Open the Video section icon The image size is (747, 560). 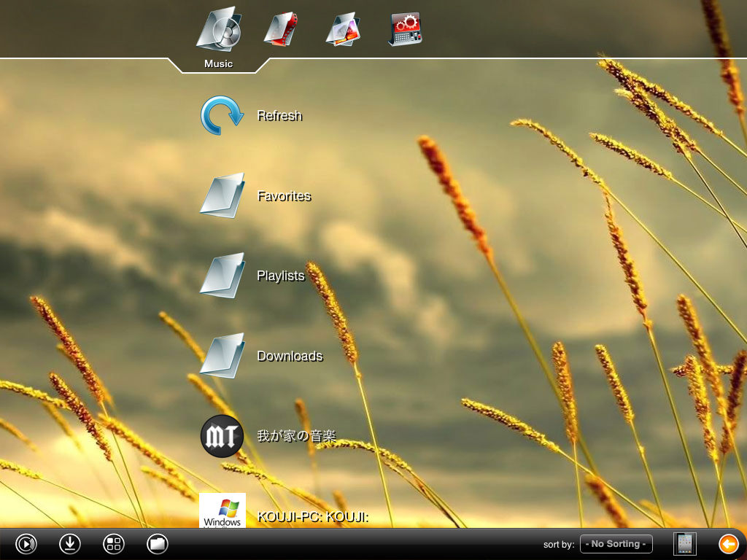coord(281,29)
